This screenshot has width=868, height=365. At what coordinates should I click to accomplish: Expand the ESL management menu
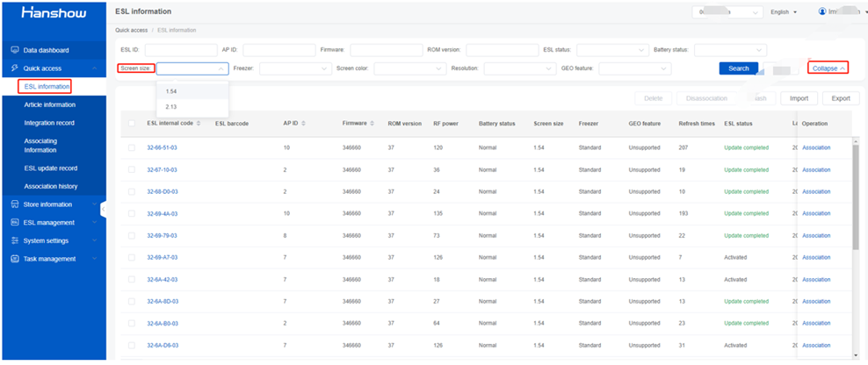click(x=53, y=222)
